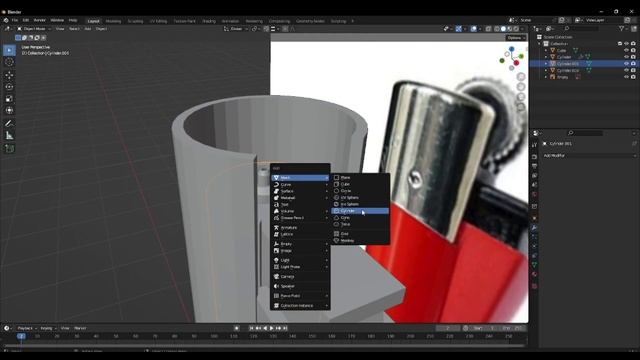Switch to the Modeling workspace tab

click(x=113, y=21)
